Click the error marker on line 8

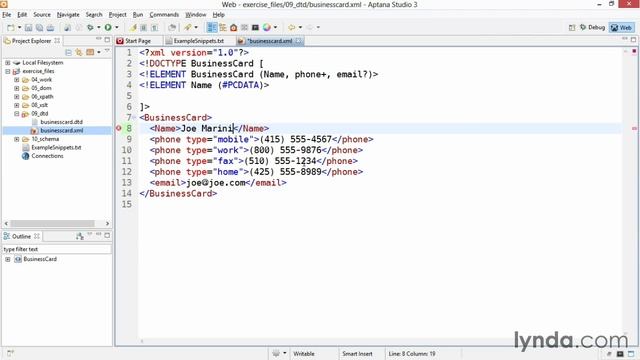pyautogui.click(x=119, y=128)
